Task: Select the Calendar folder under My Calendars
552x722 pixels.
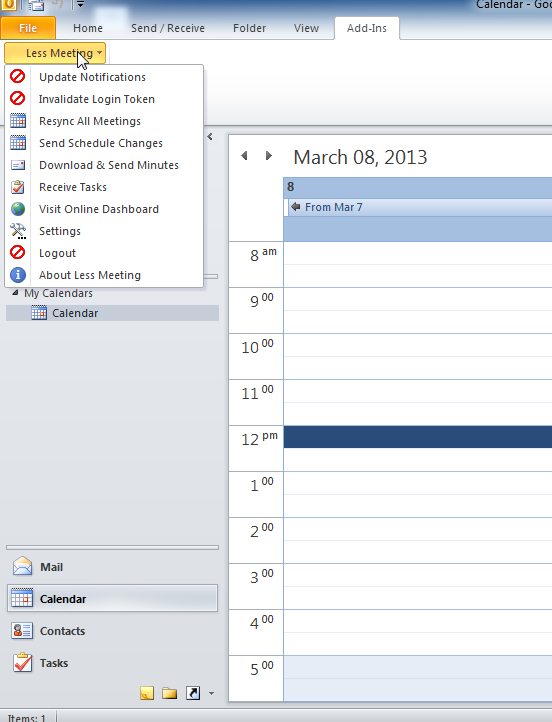Action: tap(112, 313)
